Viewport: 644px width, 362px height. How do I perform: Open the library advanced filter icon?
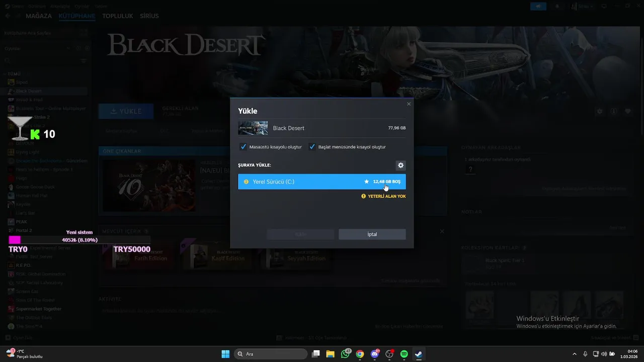[84, 60]
